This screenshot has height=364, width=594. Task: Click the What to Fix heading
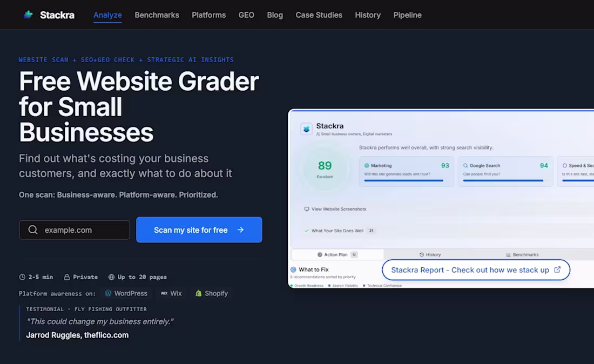[314, 269]
